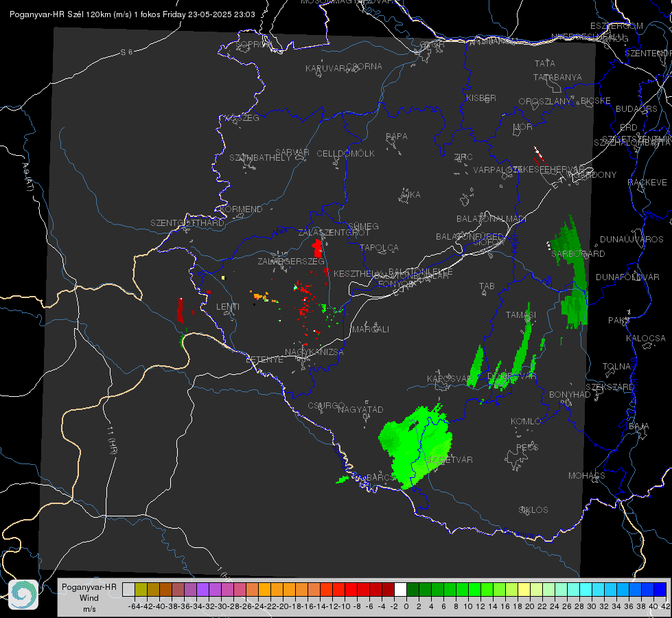Click the MARCALI city label
The width and height of the screenshot is (672, 618).
(371, 330)
